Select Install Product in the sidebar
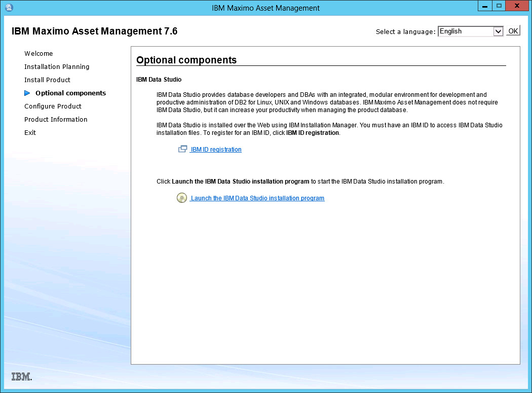The height and width of the screenshot is (393, 532). coord(47,80)
